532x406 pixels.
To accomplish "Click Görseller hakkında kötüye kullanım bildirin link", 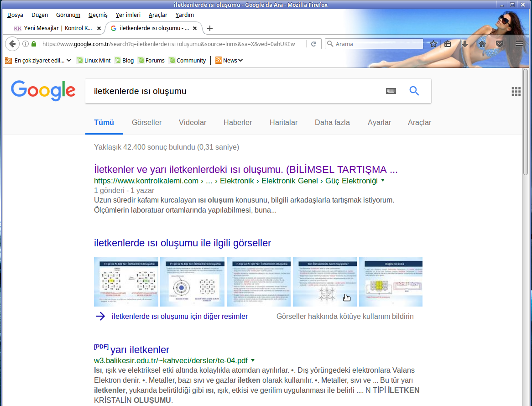I will pos(345,317).
